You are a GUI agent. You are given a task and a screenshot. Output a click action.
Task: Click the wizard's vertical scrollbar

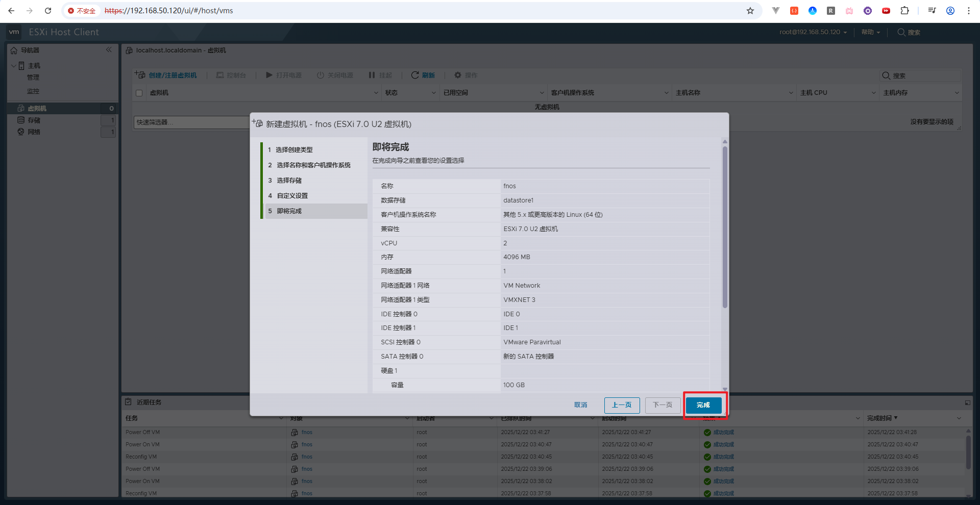(725, 228)
